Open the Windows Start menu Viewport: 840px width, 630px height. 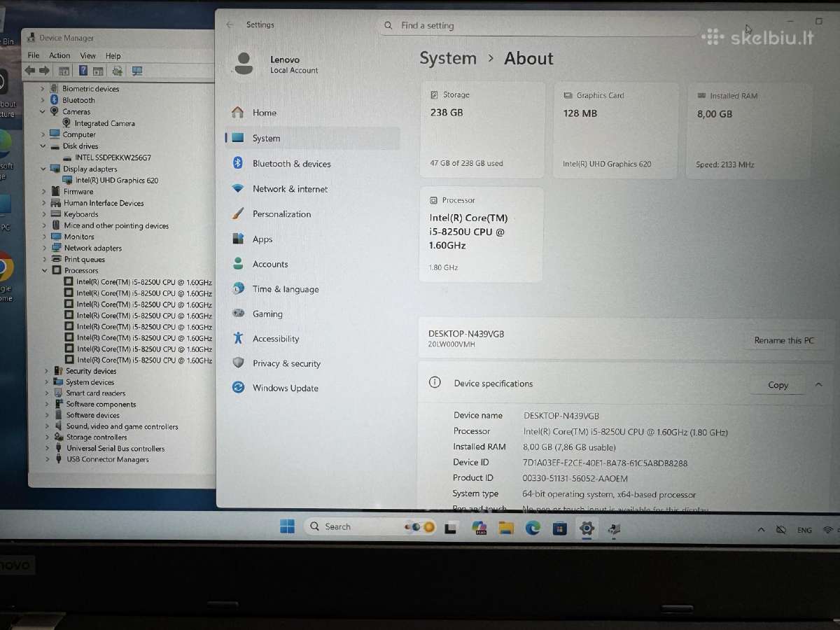pos(287,526)
